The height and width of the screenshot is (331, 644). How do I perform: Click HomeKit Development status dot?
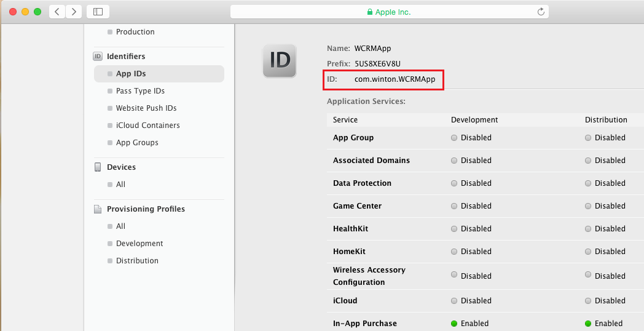(x=454, y=251)
